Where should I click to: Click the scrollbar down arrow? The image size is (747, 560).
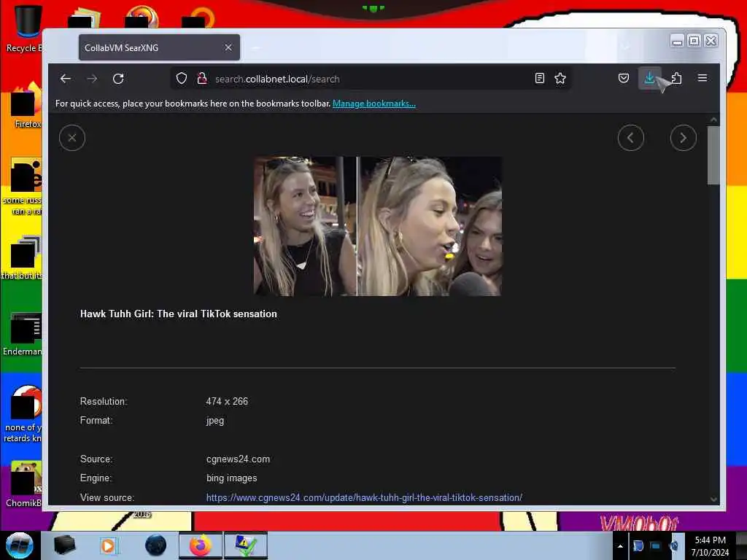[713, 499]
